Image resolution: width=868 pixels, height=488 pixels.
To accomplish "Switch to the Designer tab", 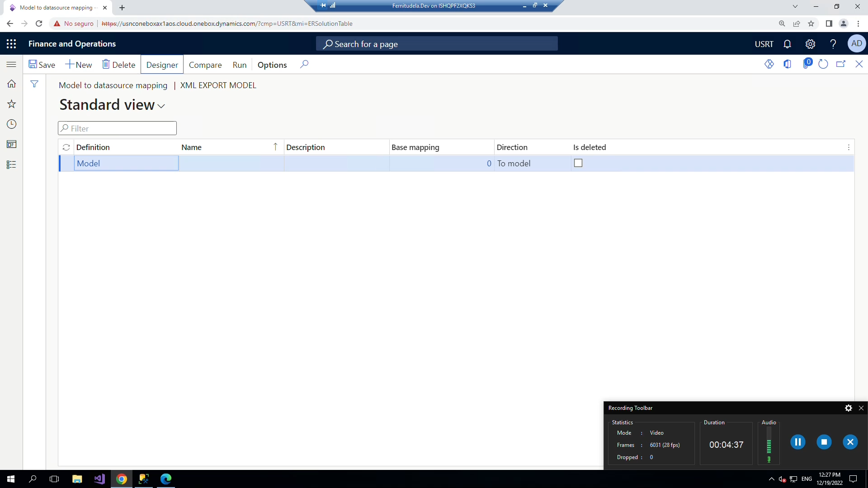I will click(x=161, y=65).
